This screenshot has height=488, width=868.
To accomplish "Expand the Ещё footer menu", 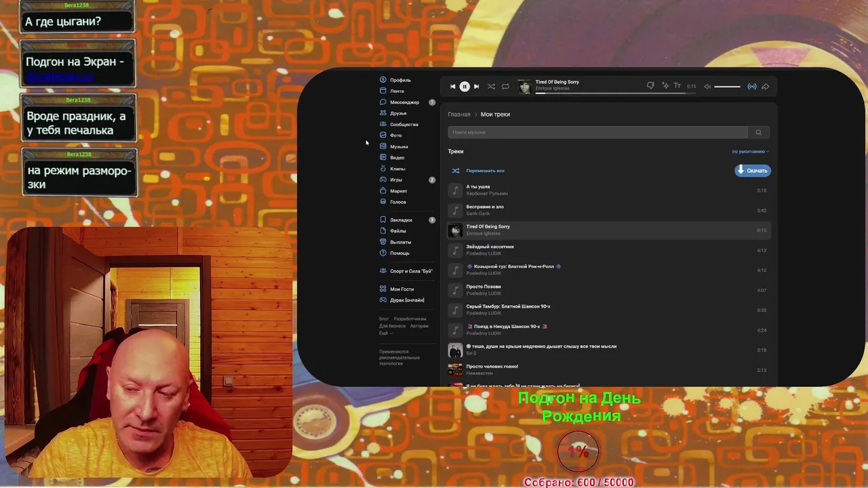I will [x=386, y=333].
